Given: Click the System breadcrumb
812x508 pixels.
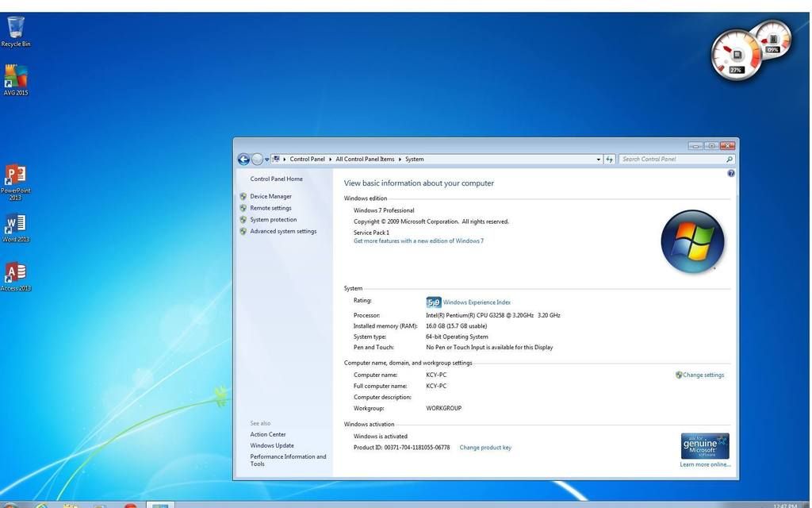Looking at the screenshot, I should pos(414,159).
